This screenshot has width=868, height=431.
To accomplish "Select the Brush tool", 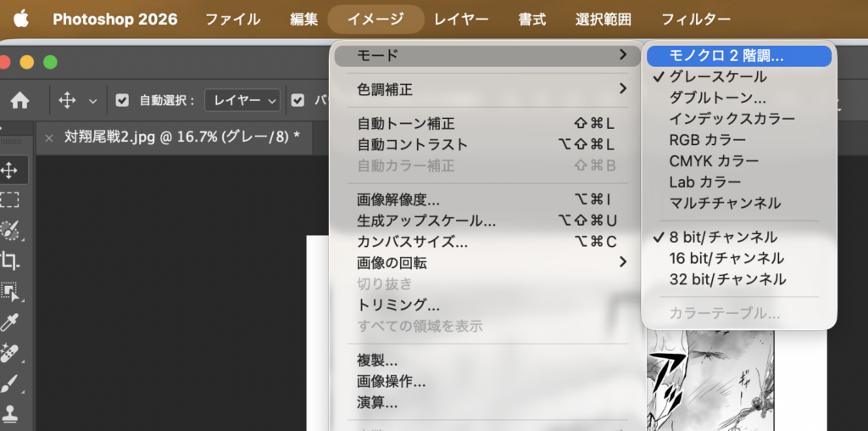I will click(10, 383).
